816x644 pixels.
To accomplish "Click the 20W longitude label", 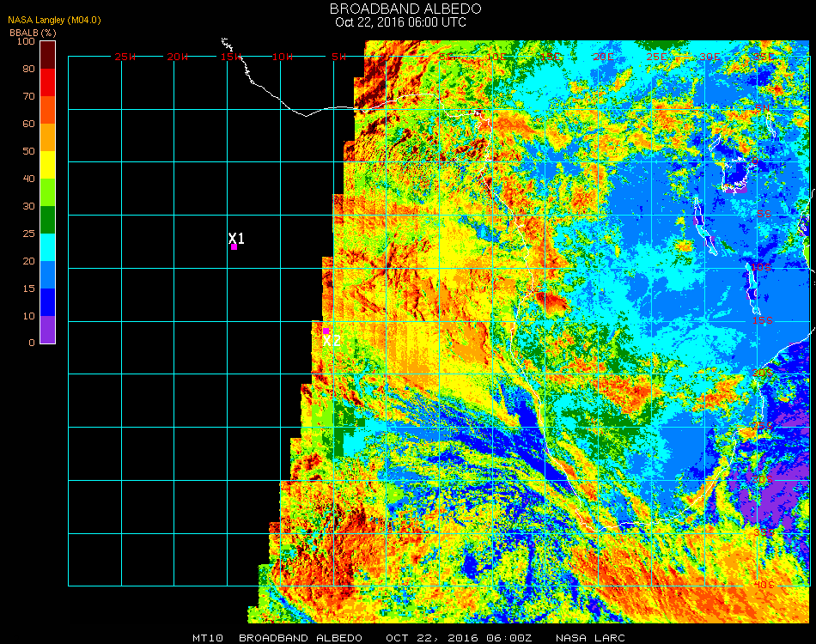I will coord(178,57).
